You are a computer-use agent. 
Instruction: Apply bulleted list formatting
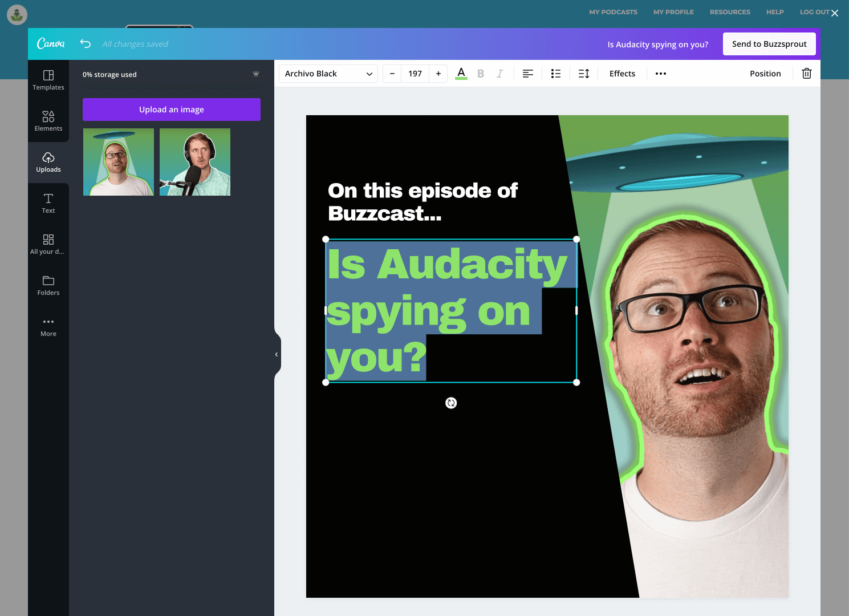click(556, 74)
